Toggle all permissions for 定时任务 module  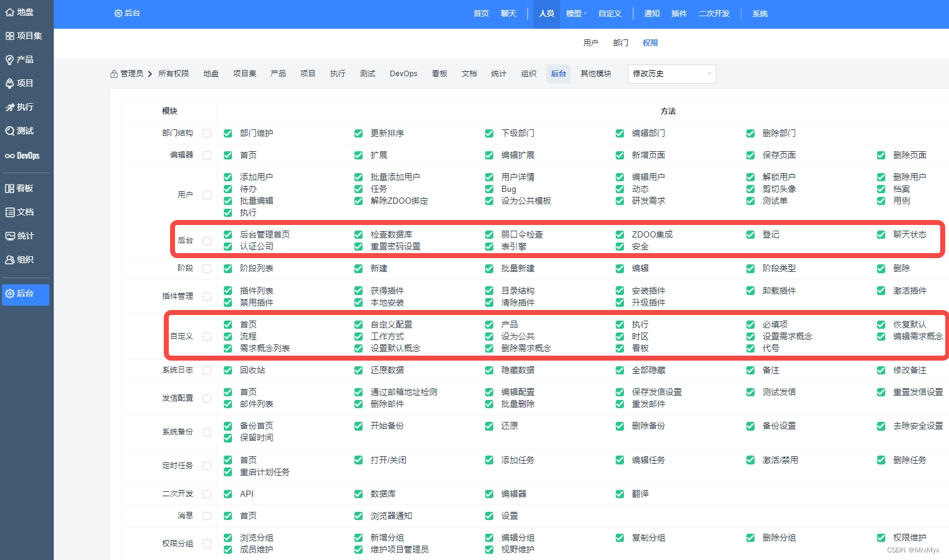207,466
